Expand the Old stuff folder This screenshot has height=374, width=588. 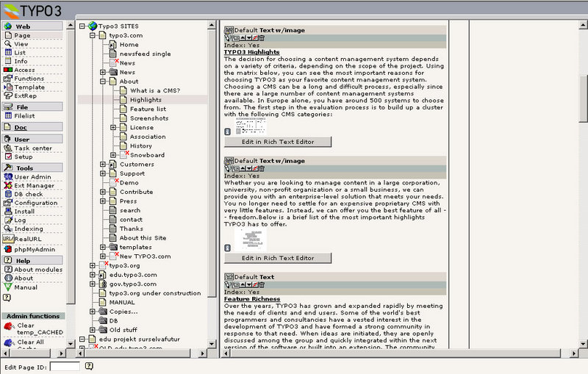tap(93, 330)
